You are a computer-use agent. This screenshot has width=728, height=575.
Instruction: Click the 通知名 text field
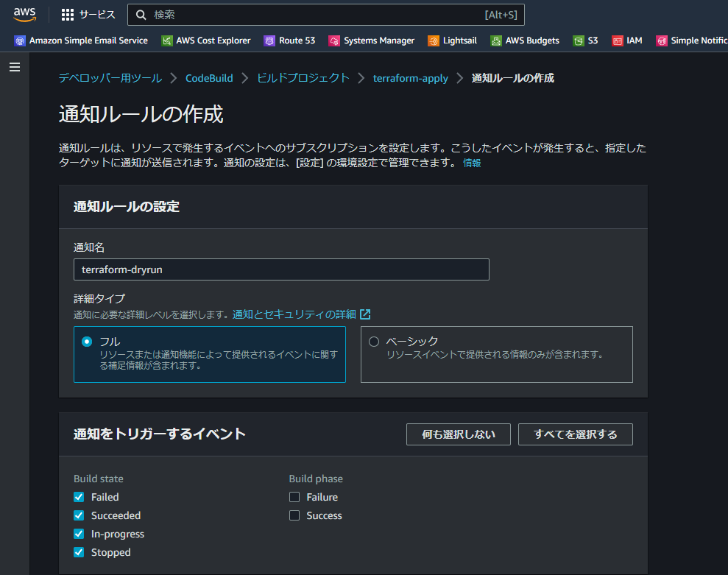pos(281,269)
